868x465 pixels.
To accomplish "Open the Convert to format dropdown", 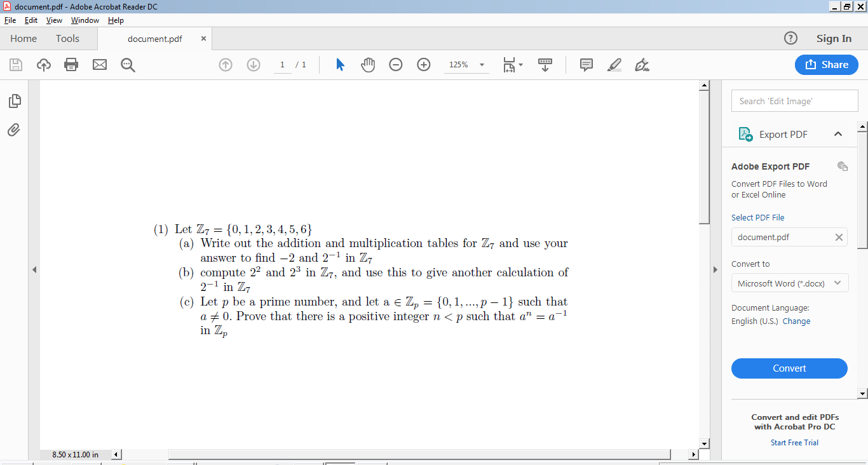I will point(789,283).
